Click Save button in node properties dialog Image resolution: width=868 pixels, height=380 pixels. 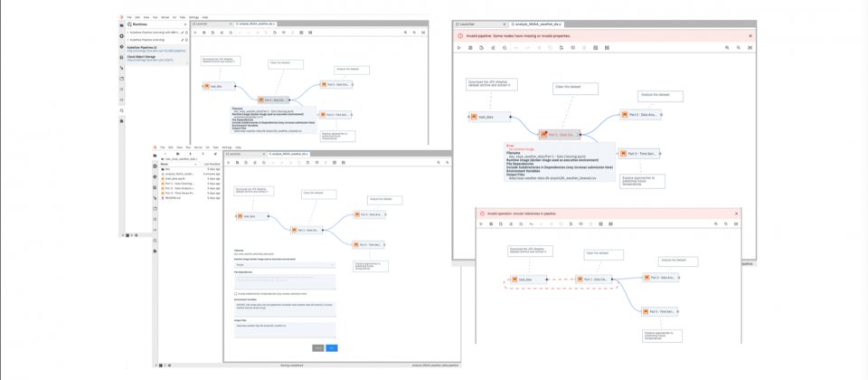[x=332, y=347]
